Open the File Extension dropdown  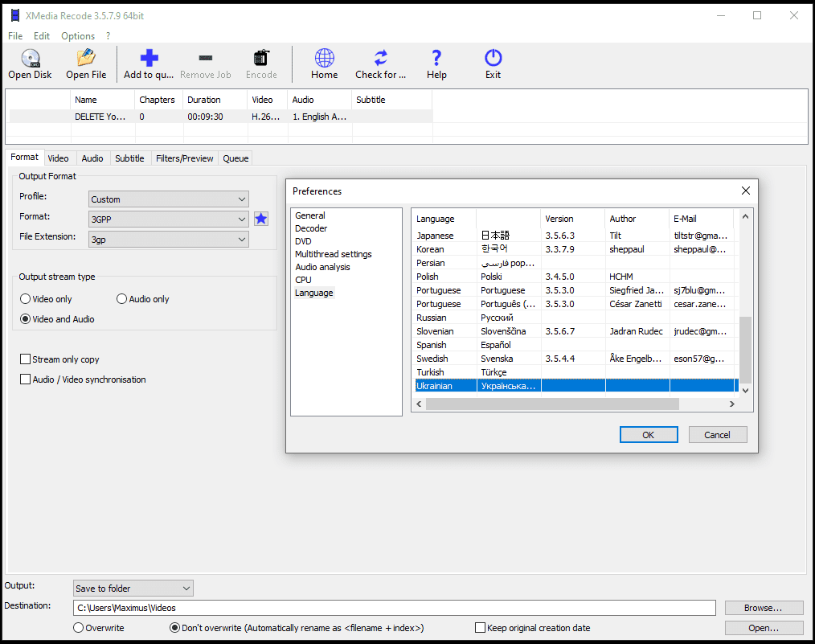(169, 240)
